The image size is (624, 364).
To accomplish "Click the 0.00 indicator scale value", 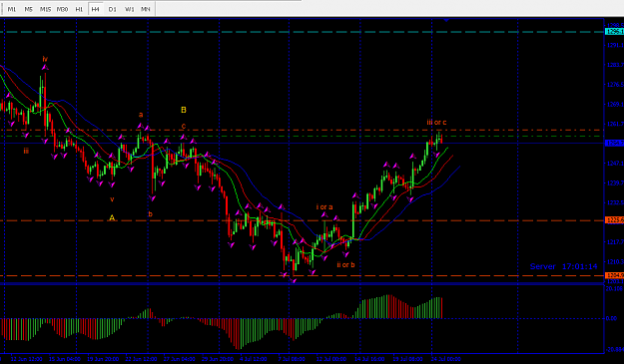I will pyautogui.click(x=611, y=319).
